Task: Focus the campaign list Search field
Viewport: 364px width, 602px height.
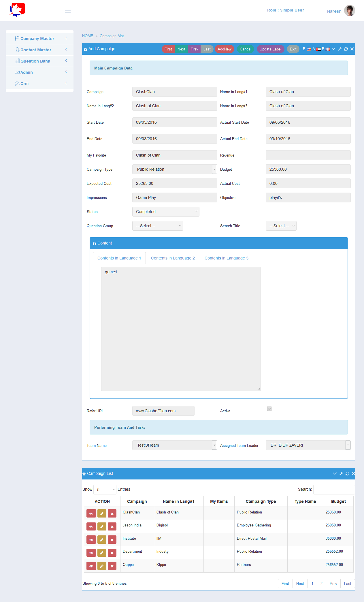Action: (x=334, y=489)
